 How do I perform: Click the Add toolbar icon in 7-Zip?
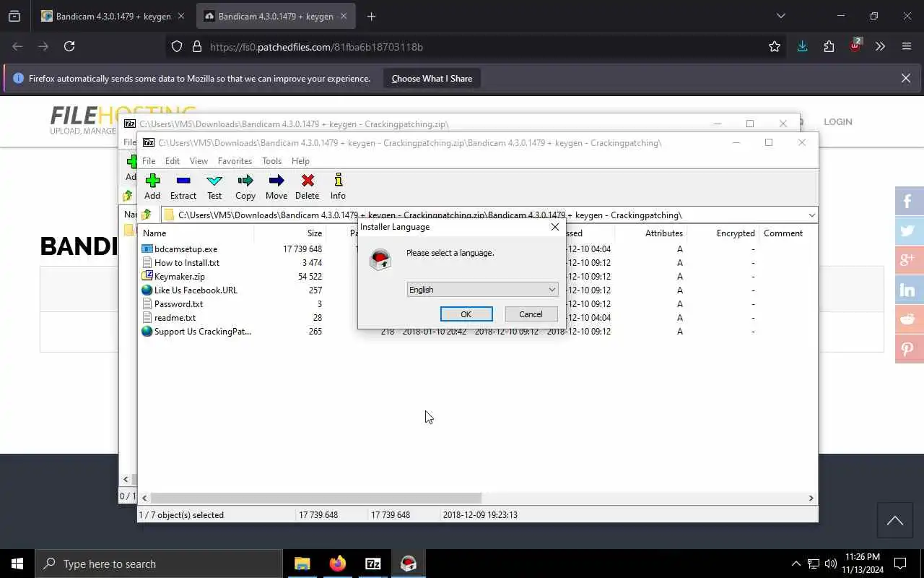click(152, 181)
